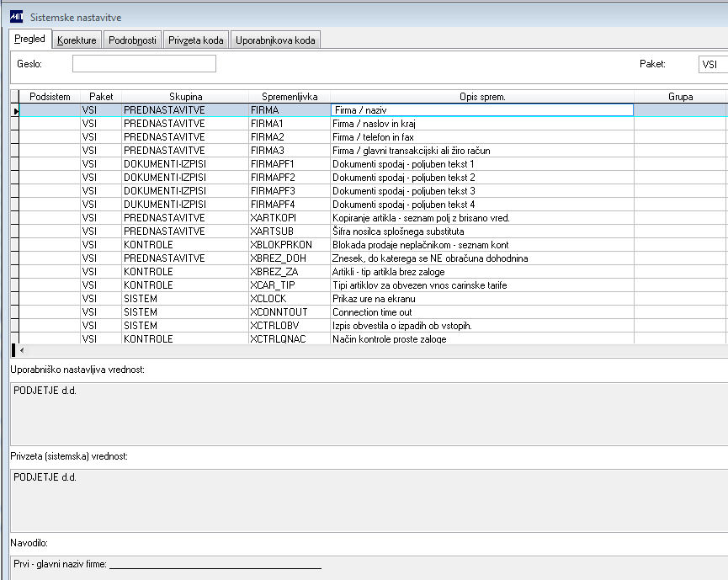Click the Skupina column header
The image size is (728, 580).
click(x=185, y=97)
